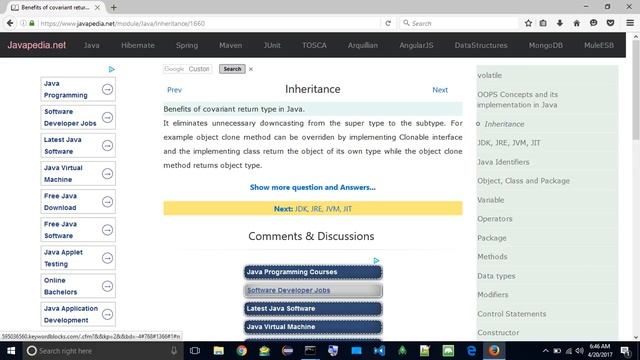The image size is (640, 360).
Task: Open Operators sidebar topic
Action: [495, 219]
